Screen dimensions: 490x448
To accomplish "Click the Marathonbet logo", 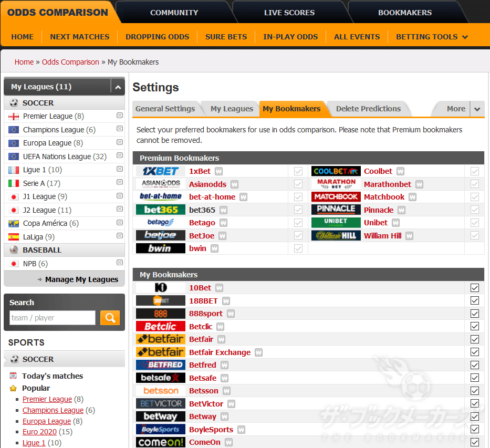I will 336,184.
